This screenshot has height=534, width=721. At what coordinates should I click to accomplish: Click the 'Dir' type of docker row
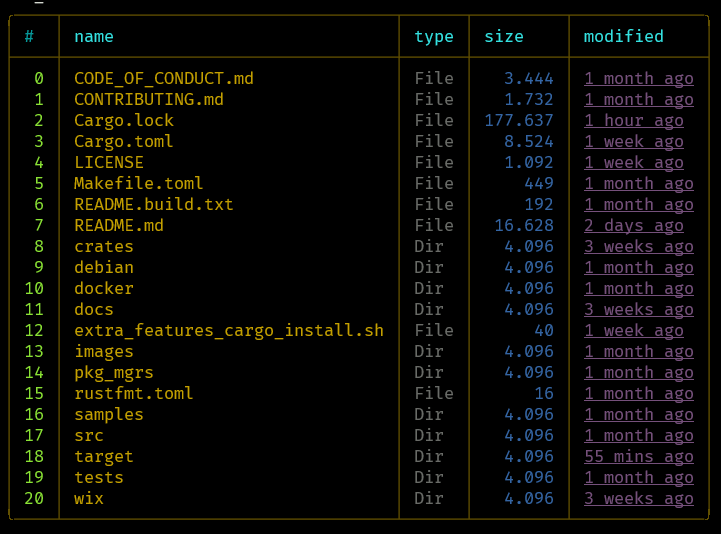click(x=429, y=288)
